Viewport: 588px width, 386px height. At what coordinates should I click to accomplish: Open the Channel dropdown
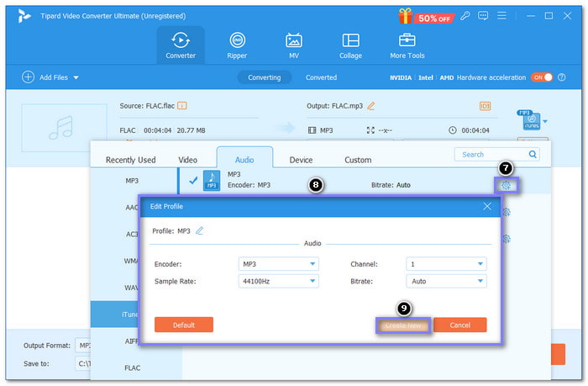point(446,264)
